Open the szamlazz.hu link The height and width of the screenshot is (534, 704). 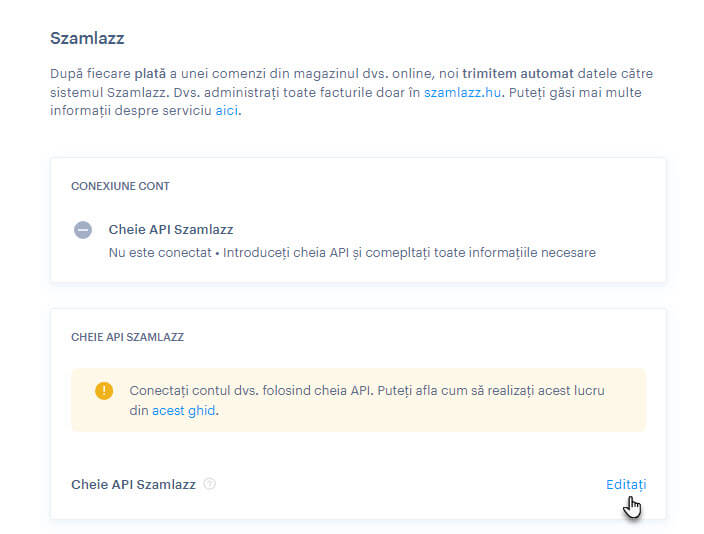pos(462,93)
